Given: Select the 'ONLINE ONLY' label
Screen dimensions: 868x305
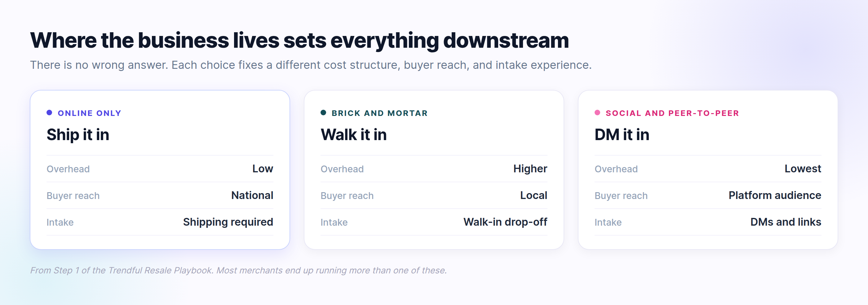Looking at the screenshot, I should point(89,113).
